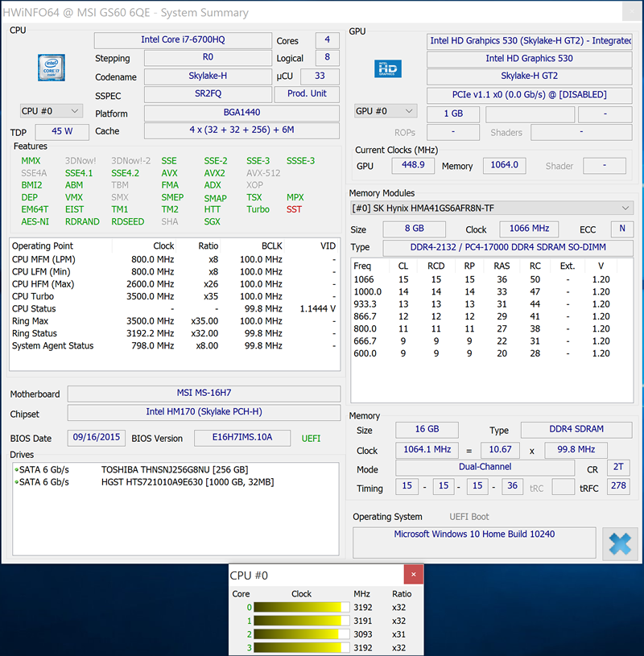644x656 pixels.
Task: Click the 45 W TDP field
Action: (x=62, y=131)
